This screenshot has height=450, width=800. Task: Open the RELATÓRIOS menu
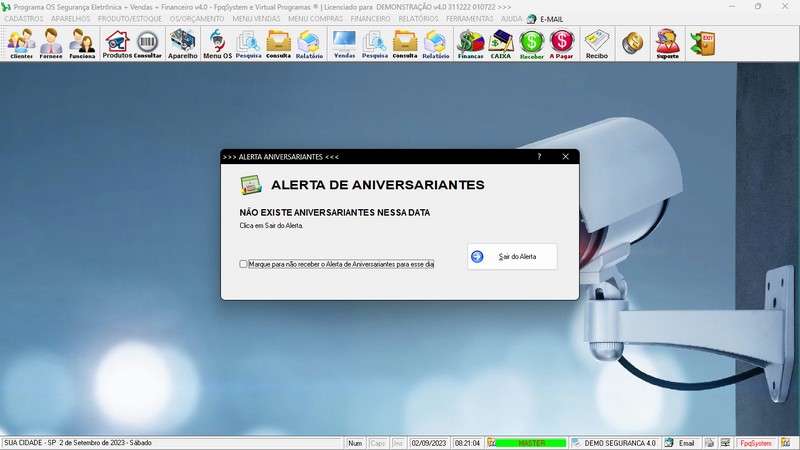418,19
